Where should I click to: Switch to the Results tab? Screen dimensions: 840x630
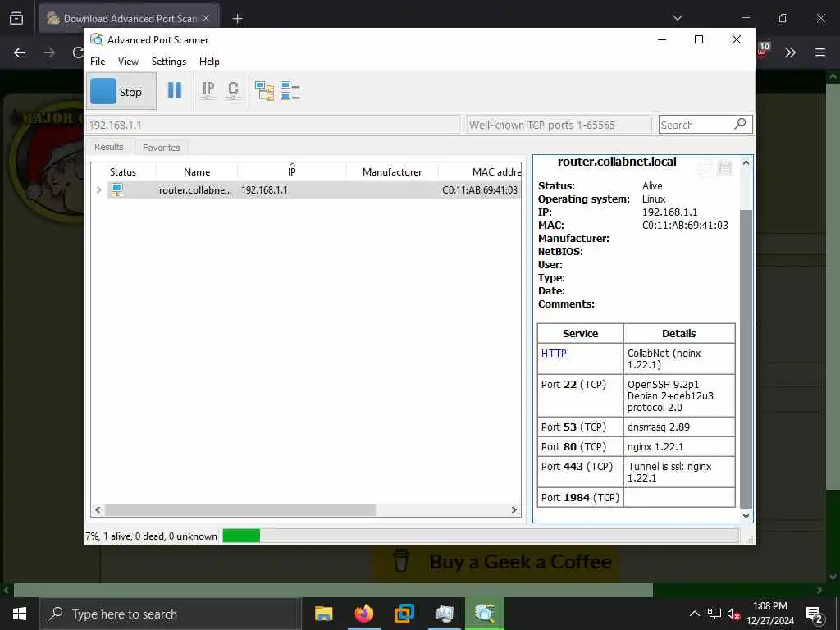(109, 147)
